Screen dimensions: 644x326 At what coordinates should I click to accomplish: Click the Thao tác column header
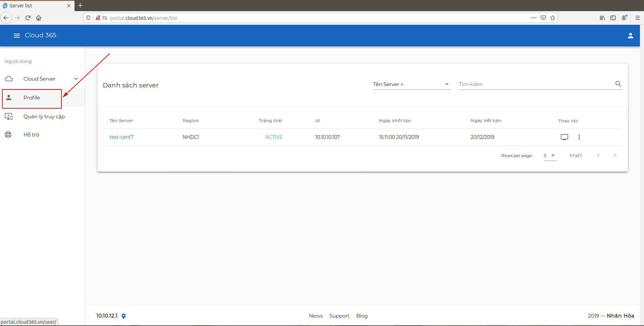568,121
